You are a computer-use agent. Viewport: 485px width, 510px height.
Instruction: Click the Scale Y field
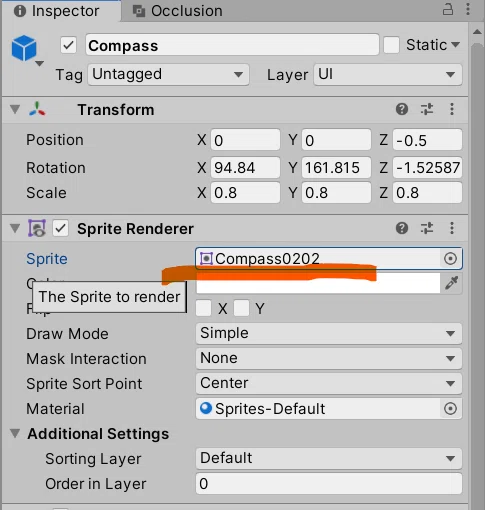point(336,193)
